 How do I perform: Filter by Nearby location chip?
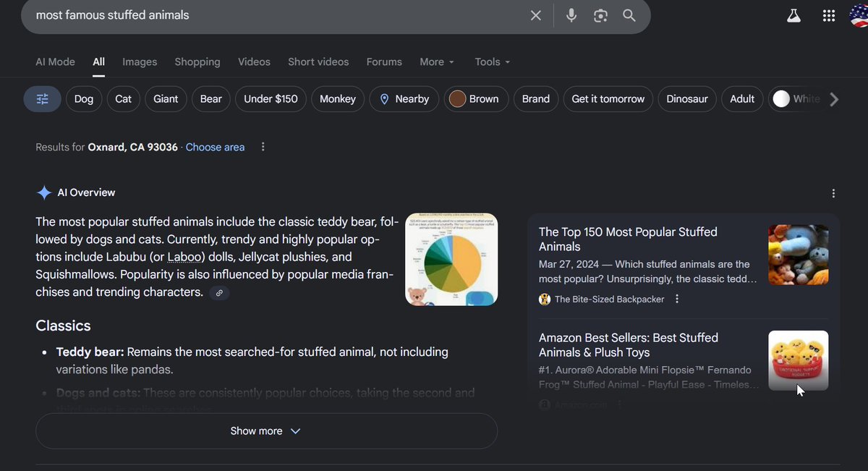404,99
